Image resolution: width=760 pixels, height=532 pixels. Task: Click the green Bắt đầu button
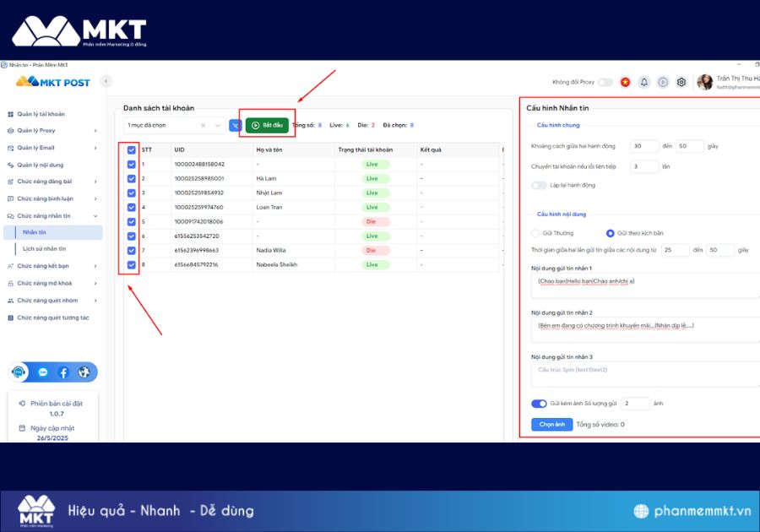[x=269, y=123]
